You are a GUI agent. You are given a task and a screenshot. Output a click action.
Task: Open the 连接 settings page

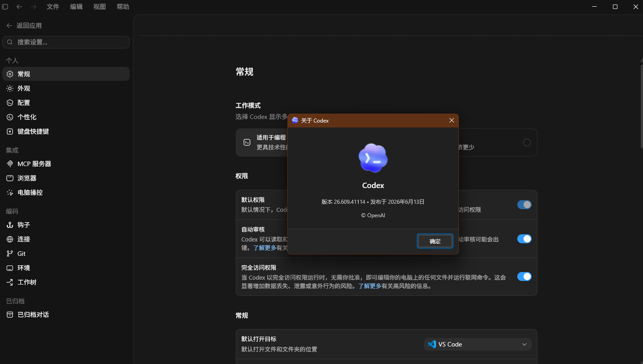[66, 239]
